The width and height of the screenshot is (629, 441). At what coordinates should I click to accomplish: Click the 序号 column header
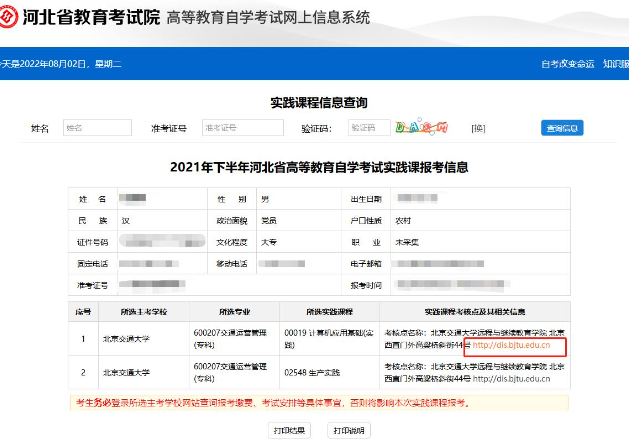pos(83,312)
